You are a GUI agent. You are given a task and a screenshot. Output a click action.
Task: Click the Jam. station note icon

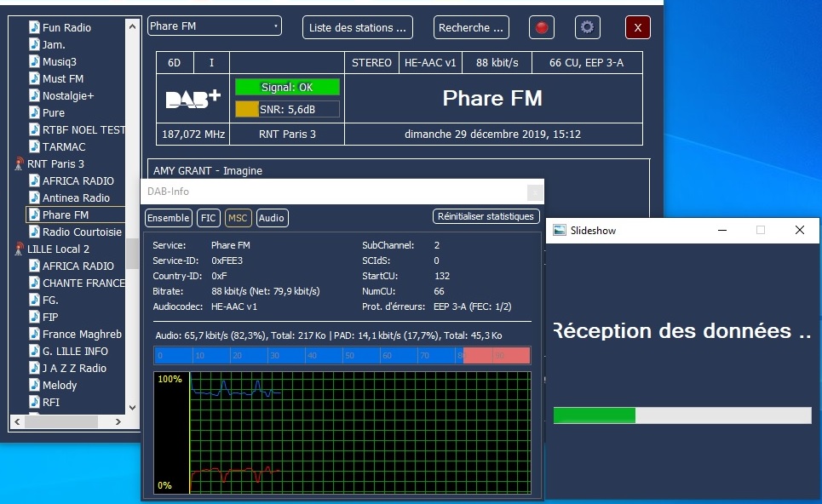pyautogui.click(x=34, y=44)
